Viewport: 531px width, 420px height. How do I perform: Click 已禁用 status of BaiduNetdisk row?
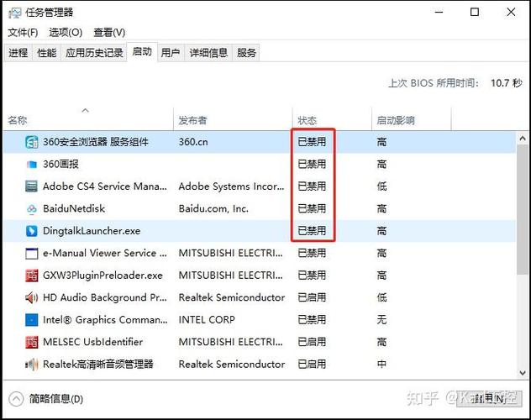click(312, 208)
